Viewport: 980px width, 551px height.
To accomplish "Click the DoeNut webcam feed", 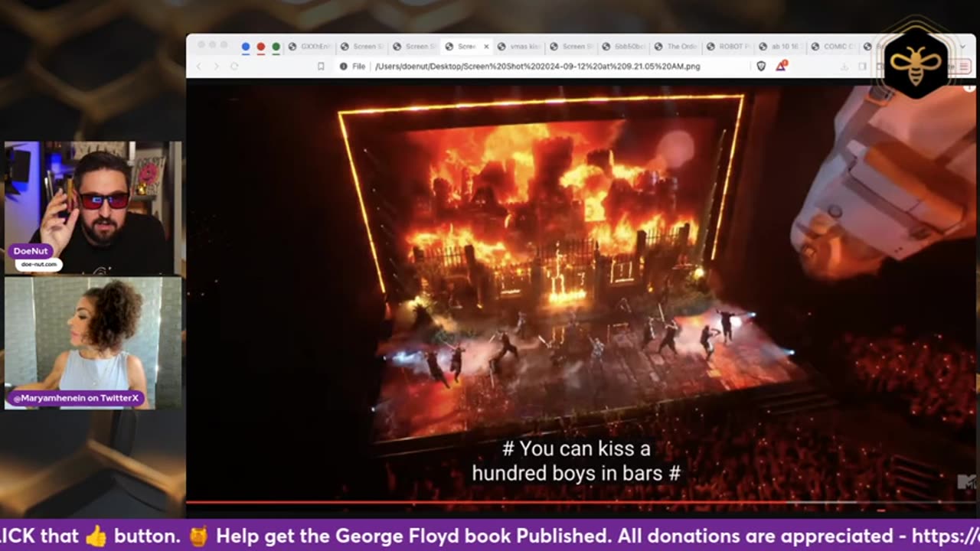I will [93, 207].
